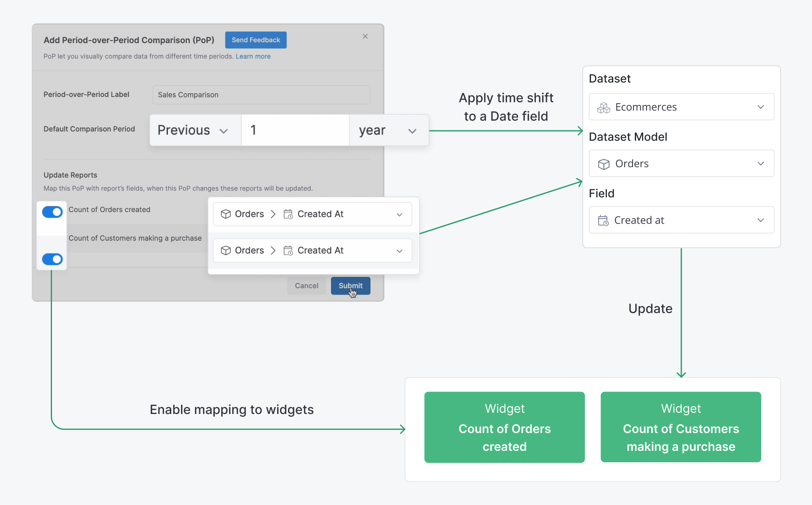Toggle the Count of Customers making a purchase switch
The height and width of the screenshot is (505, 812).
click(x=52, y=259)
